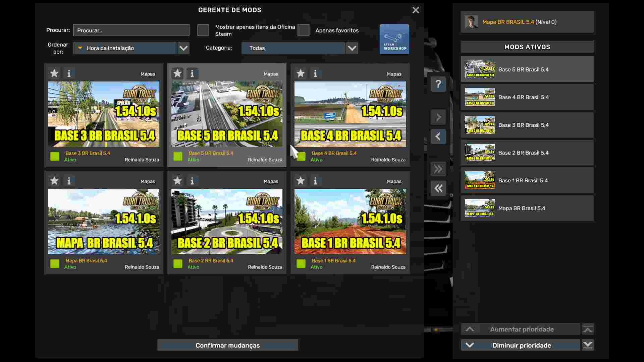Open the Steam Workshop page
Viewport: 644px width, 362px height.
pos(394,39)
